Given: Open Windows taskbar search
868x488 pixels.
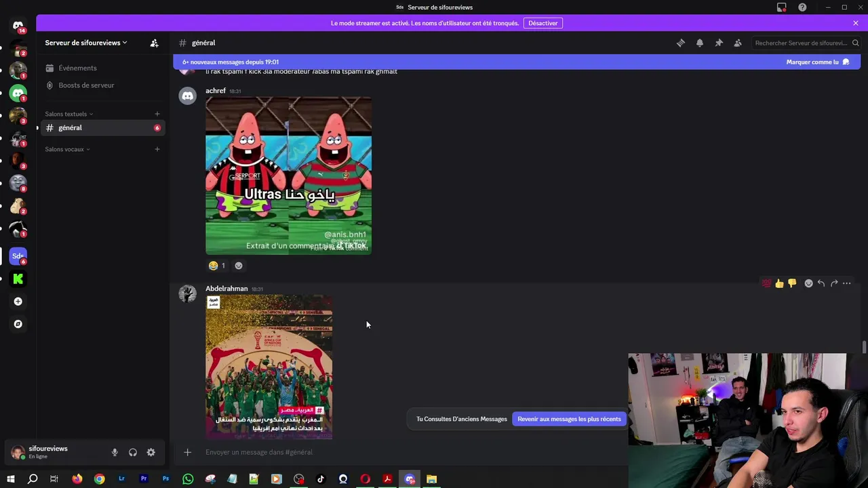Looking at the screenshot, I should point(33,479).
